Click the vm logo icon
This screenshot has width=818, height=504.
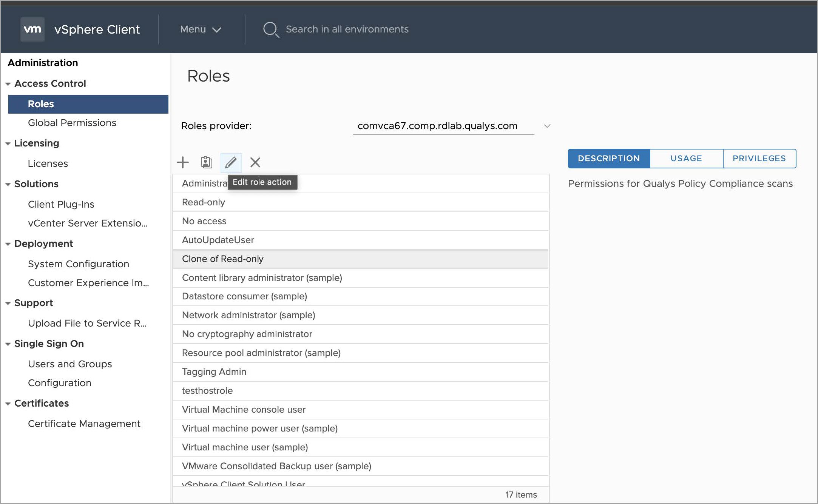coord(32,29)
